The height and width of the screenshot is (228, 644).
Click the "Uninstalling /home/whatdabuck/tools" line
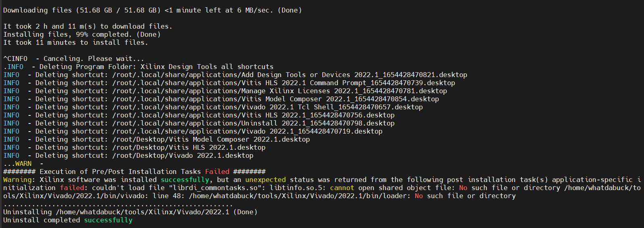pos(130,212)
